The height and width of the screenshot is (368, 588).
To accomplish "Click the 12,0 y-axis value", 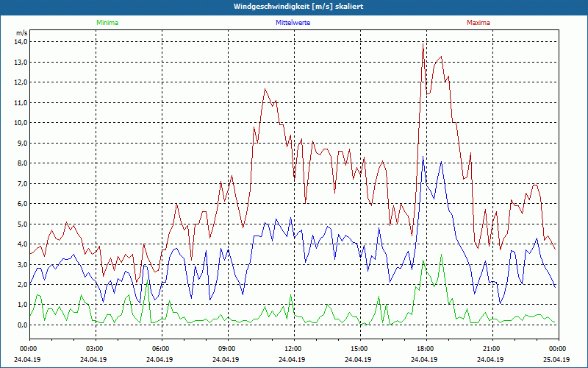I will coord(21,82).
